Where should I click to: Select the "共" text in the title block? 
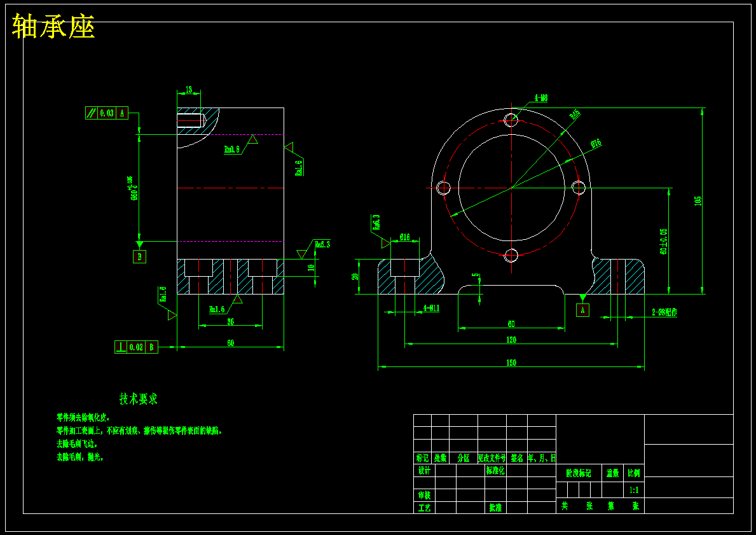pos(565,506)
